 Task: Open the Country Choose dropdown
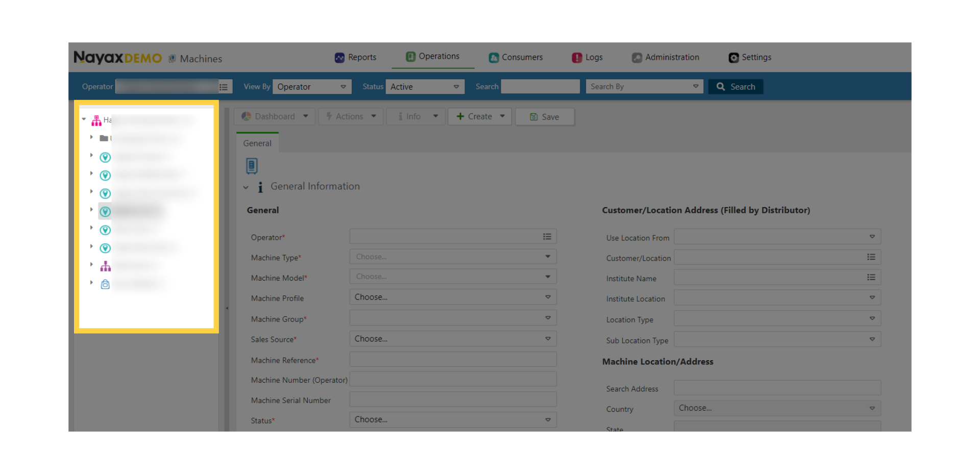(x=777, y=408)
